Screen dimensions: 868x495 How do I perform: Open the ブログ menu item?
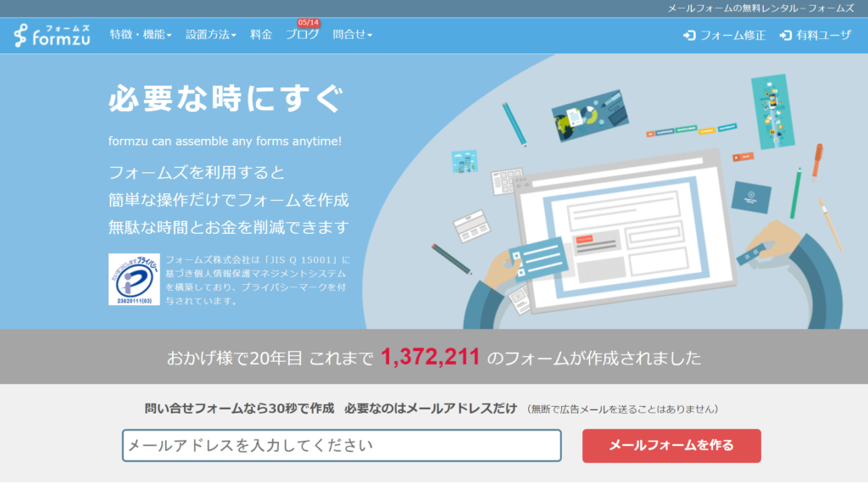[303, 35]
